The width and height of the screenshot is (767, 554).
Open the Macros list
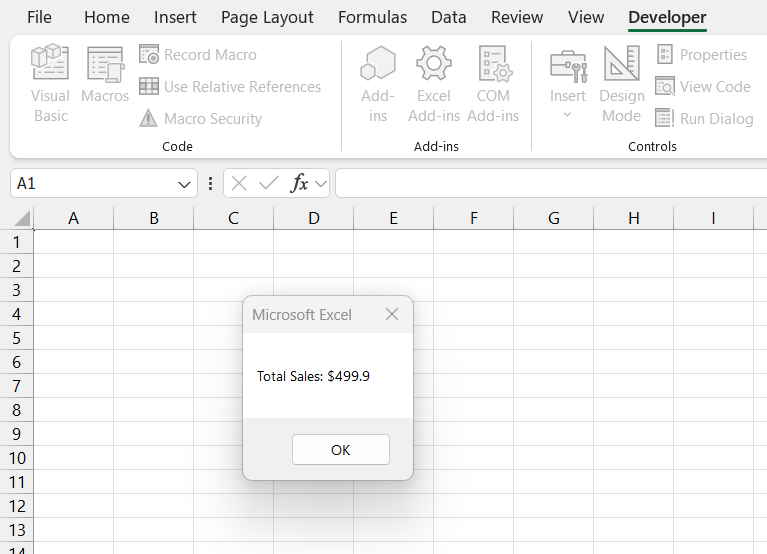coord(105,74)
